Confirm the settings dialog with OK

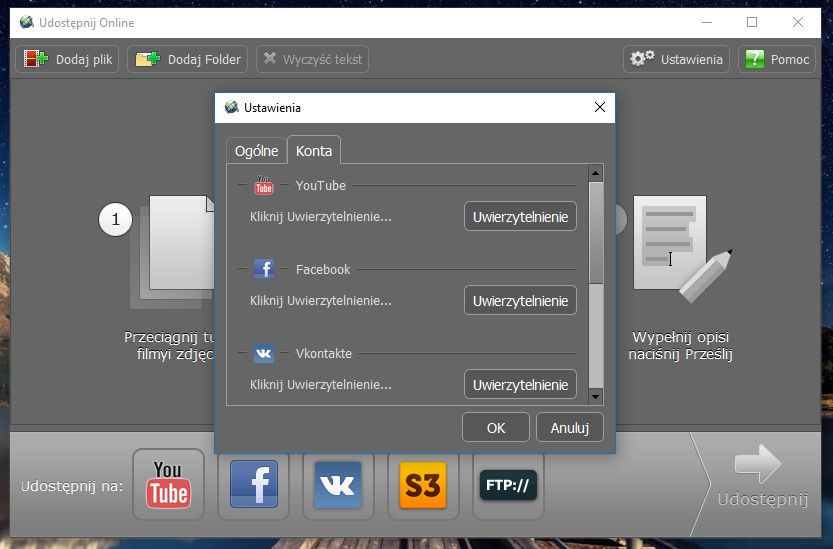pos(496,427)
